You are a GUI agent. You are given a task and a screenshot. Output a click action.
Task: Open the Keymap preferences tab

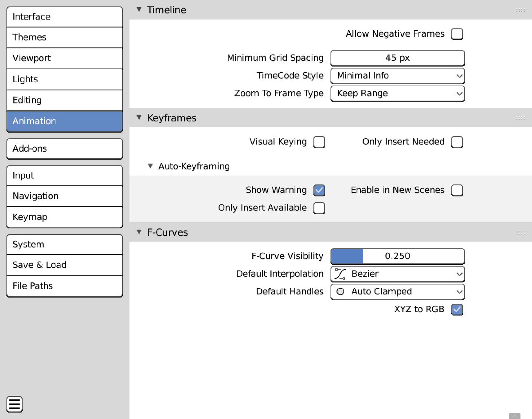[64, 217]
